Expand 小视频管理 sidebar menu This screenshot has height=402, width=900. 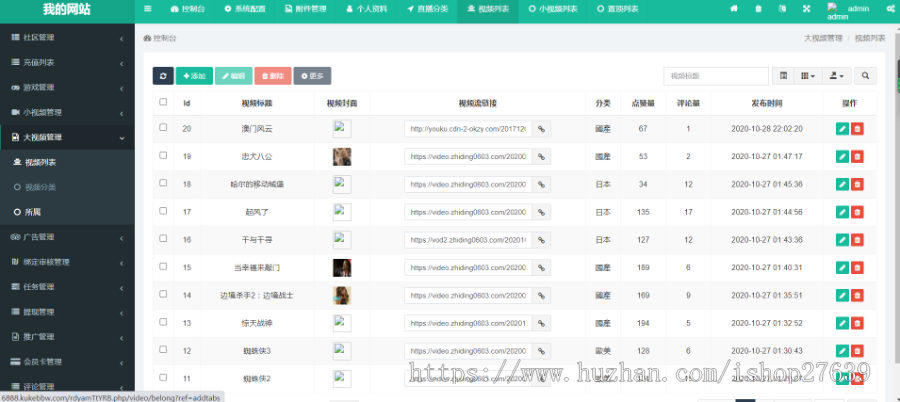coord(67,113)
